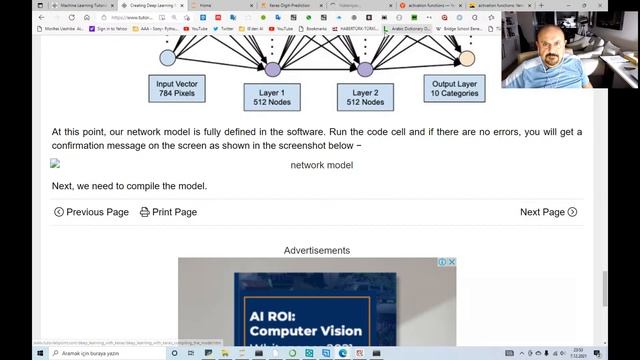The width and height of the screenshot is (640, 360).
Task: Reload the page with the refresh icon
Action: pos(72,18)
